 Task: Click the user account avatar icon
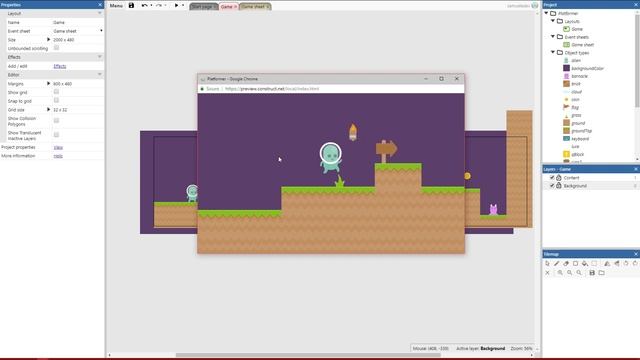tap(535, 6)
